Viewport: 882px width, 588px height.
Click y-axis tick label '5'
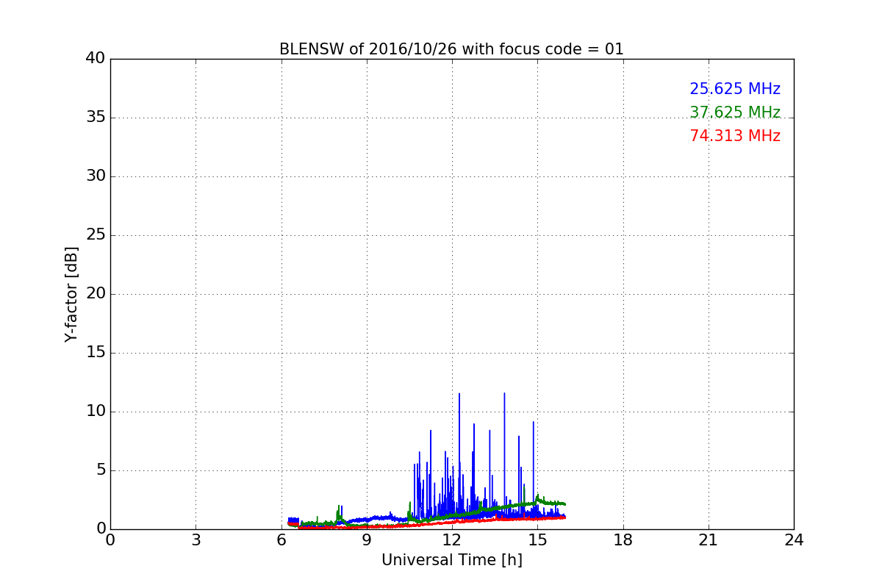pos(101,470)
